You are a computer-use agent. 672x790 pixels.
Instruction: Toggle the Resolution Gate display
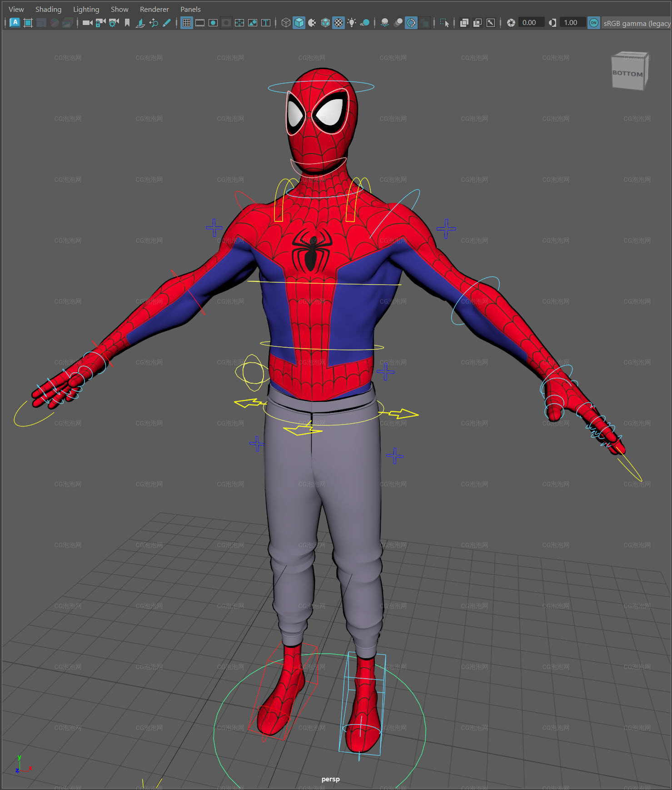[x=213, y=23]
